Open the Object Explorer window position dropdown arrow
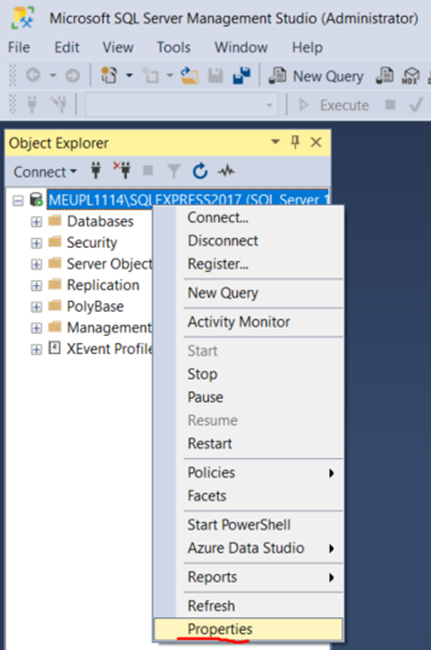The width and height of the screenshot is (431, 650). [x=275, y=142]
